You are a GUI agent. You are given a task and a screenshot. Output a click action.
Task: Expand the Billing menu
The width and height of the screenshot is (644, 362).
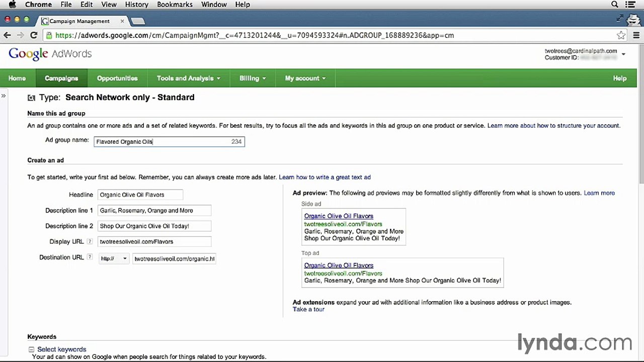pos(253,78)
